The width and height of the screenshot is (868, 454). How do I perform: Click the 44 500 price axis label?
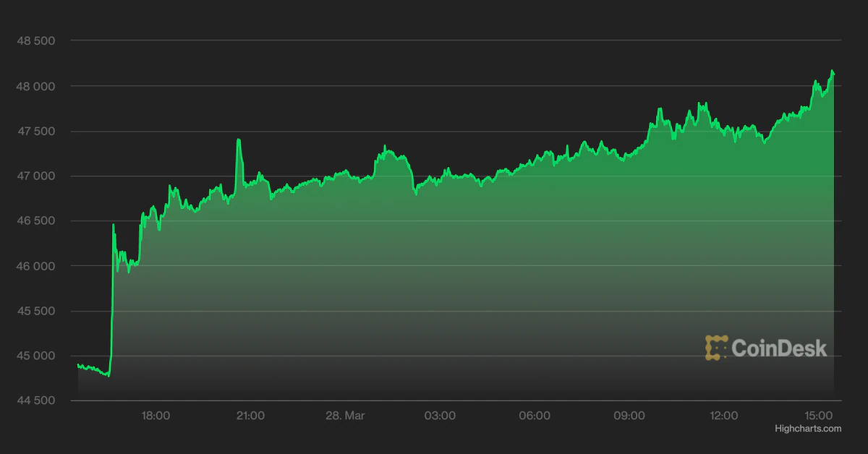36,401
